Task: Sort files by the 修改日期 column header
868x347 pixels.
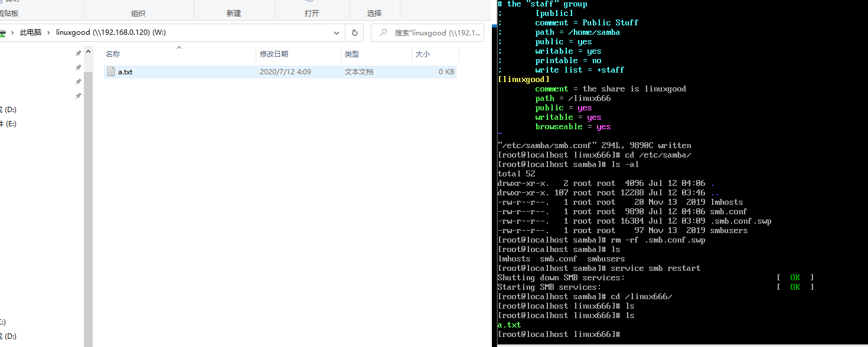Action: click(274, 54)
